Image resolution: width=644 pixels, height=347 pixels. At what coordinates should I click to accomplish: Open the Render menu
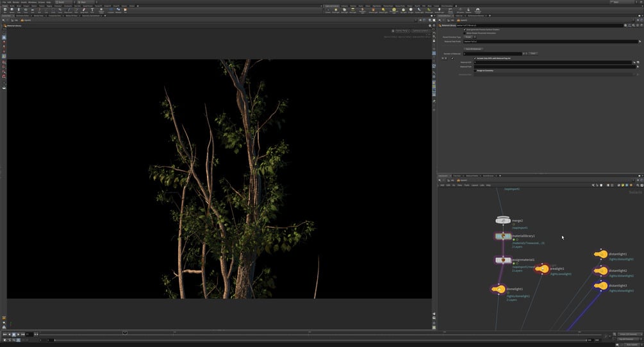(15, 2)
